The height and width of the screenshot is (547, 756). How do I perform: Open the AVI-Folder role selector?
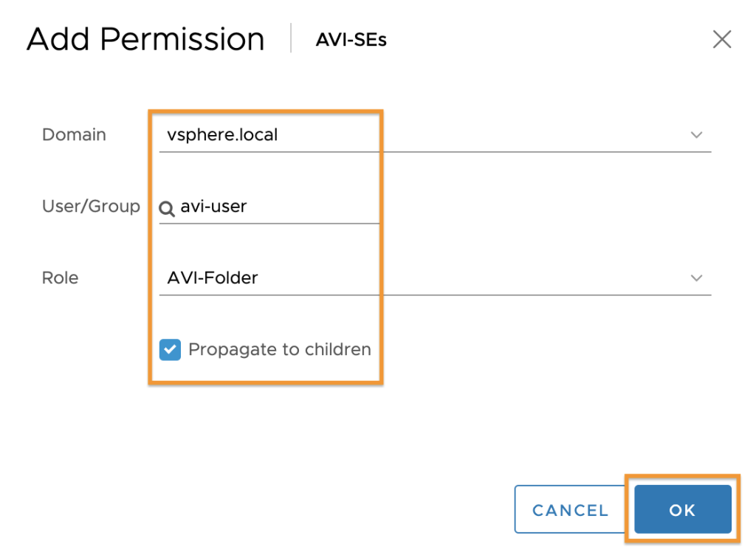(435, 278)
